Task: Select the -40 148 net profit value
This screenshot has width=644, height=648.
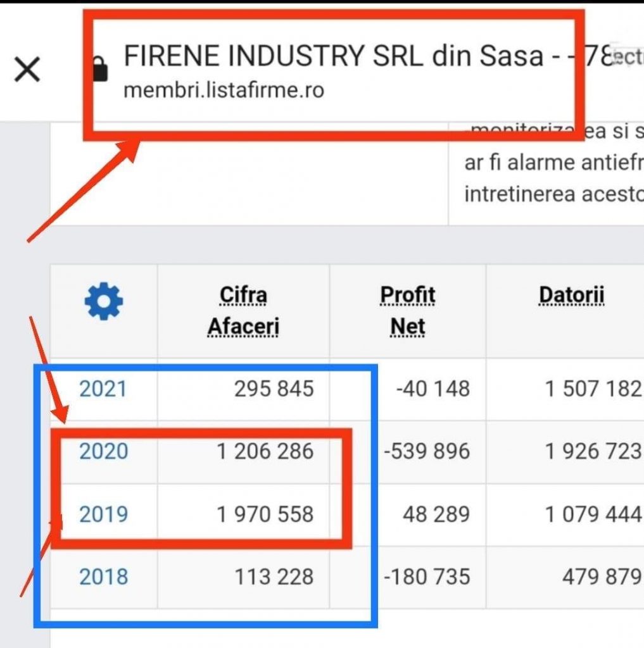Action: click(432, 389)
